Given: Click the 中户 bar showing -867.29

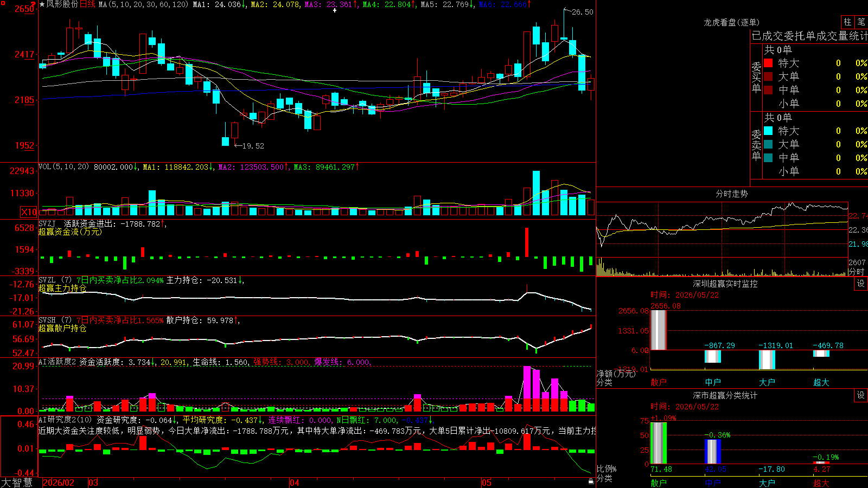Looking at the screenshot, I should (x=713, y=356).
